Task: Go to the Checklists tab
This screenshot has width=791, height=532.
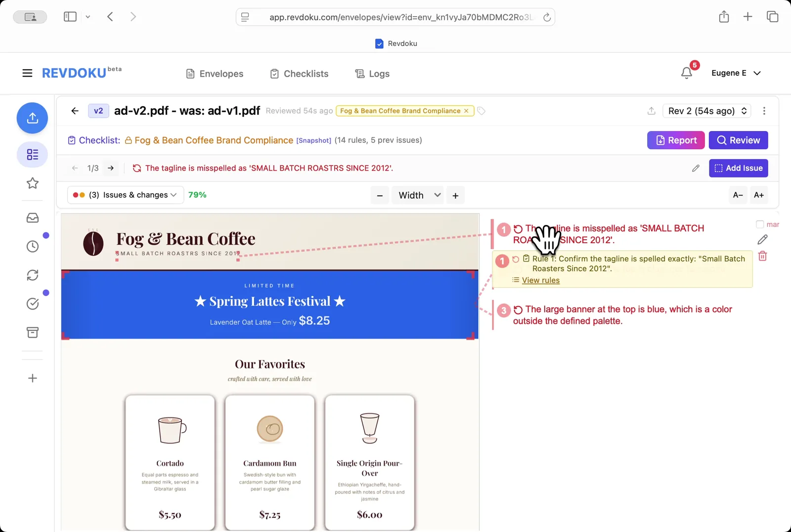Action: coord(299,74)
